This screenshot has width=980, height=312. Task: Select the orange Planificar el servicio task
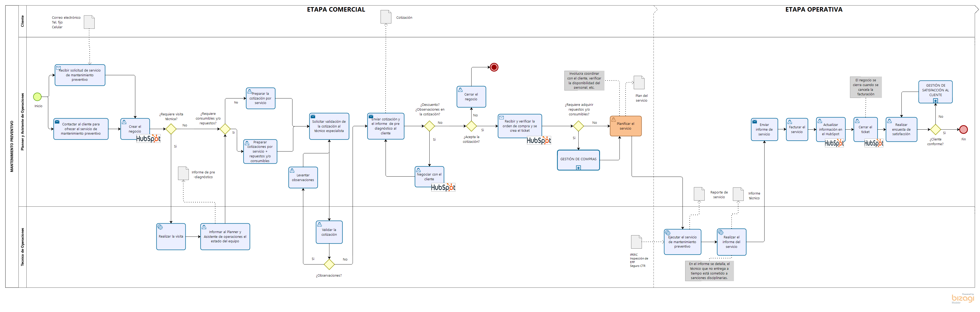pos(626,126)
